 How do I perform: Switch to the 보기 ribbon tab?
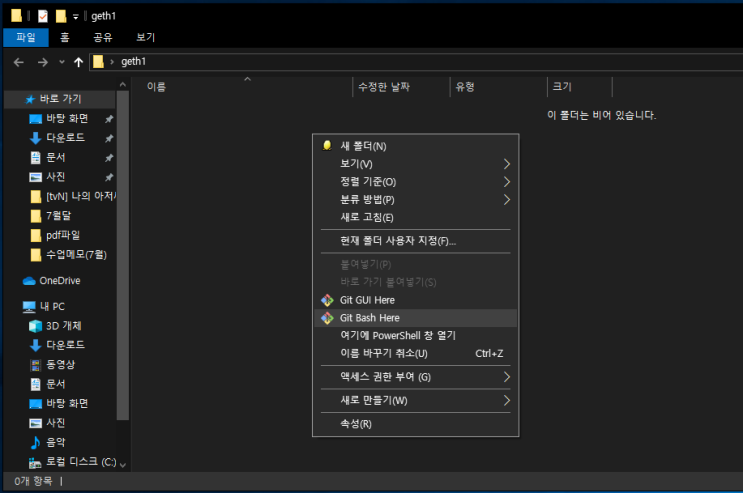click(x=145, y=37)
